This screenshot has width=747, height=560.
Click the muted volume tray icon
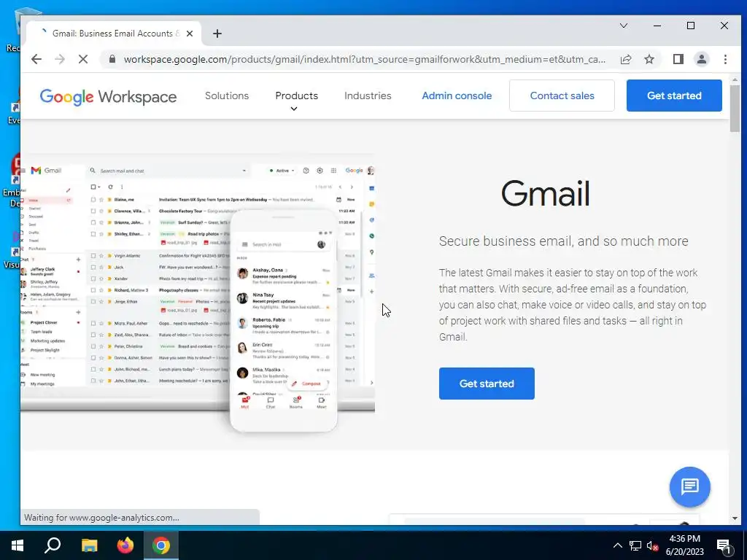653,545
